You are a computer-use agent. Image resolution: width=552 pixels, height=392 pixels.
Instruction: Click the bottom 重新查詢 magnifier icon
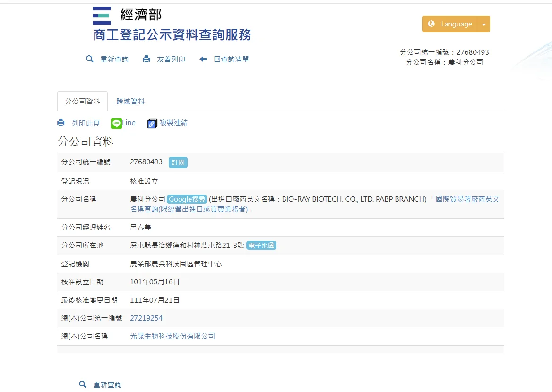pos(83,384)
